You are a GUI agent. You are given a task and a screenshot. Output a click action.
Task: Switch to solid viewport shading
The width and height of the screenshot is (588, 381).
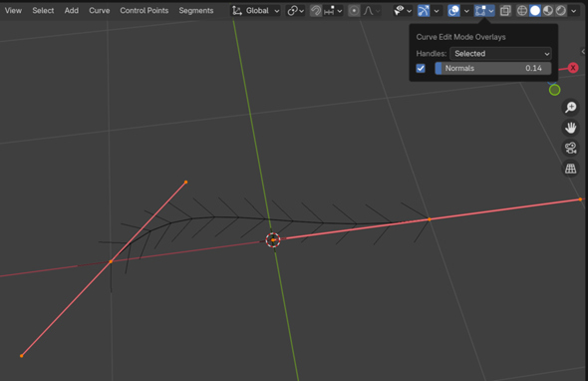[535, 11]
